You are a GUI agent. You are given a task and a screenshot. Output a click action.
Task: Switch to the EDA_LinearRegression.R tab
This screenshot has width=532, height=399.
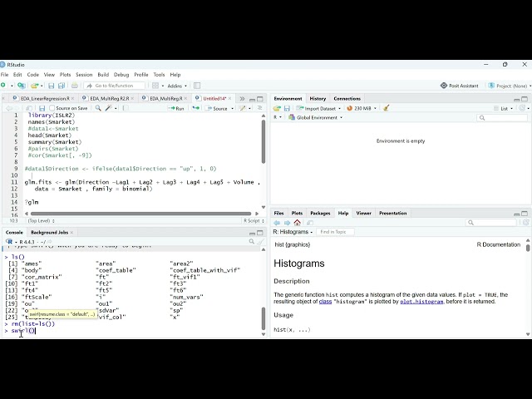45,98
